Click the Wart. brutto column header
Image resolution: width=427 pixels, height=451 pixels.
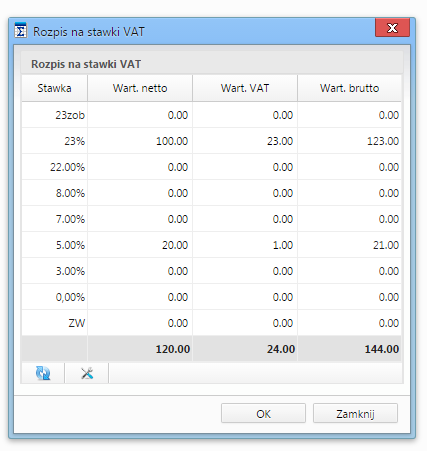[349, 88]
